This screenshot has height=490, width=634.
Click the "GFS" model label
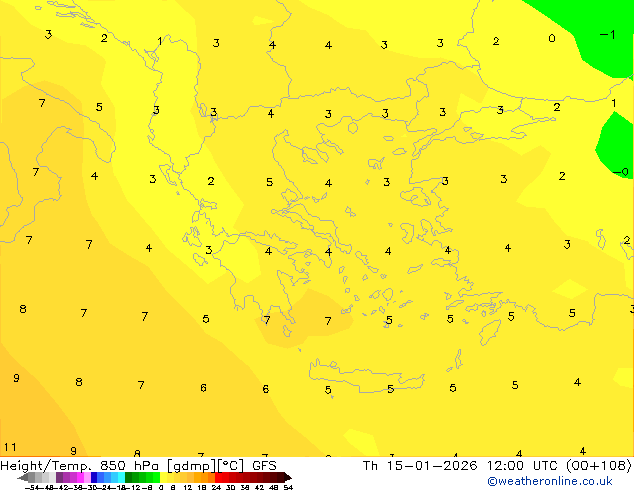264,465
